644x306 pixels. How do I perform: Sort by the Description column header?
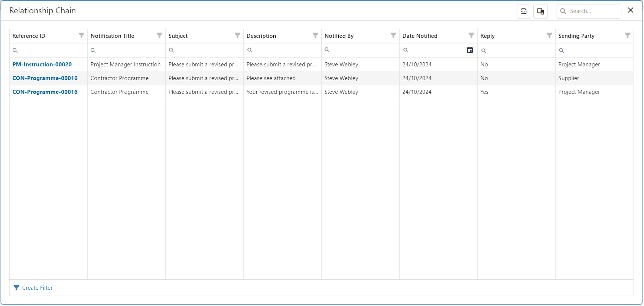[x=261, y=36]
